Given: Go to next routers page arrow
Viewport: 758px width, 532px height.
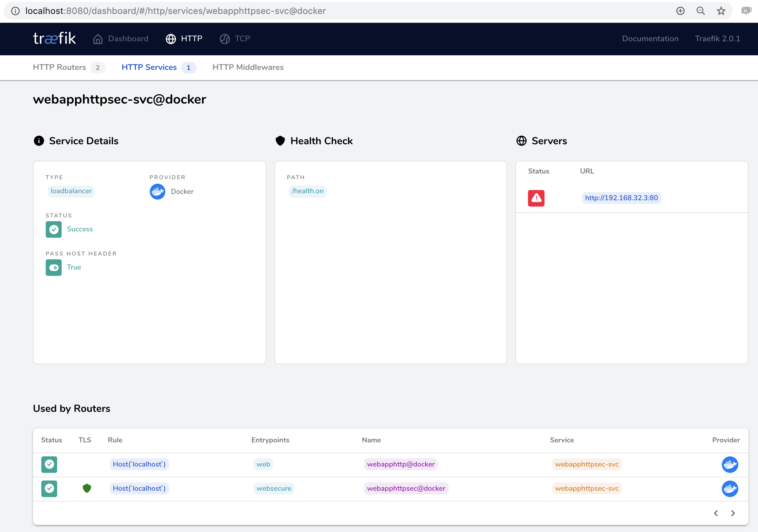Looking at the screenshot, I should click(x=733, y=513).
